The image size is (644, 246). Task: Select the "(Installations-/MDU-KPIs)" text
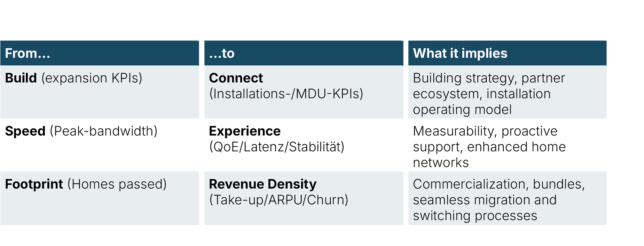[286, 94]
